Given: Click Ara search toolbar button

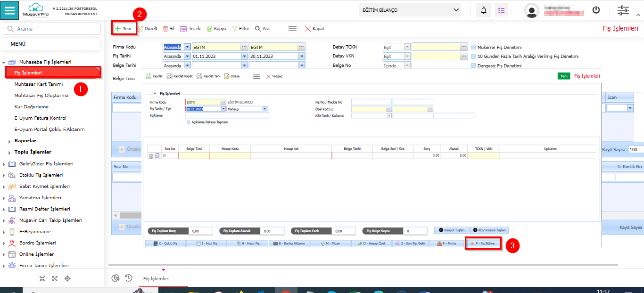Looking at the screenshot, I should (x=262, y=29).
